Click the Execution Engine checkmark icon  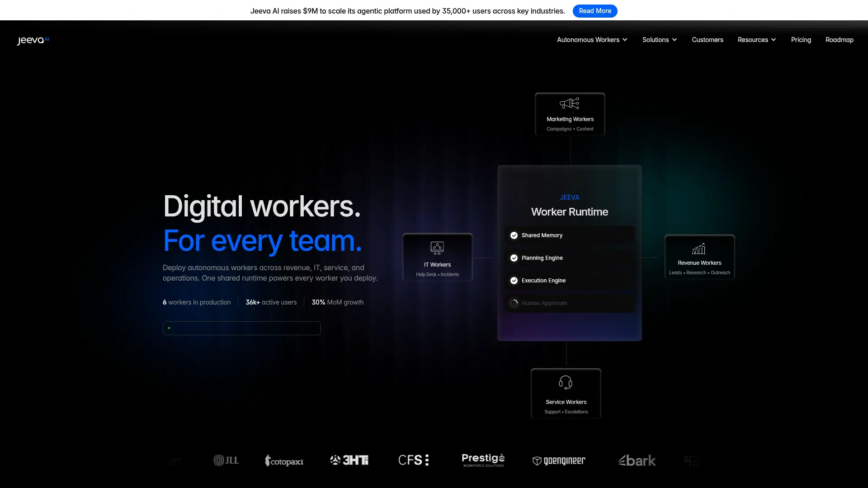(514, 281)
